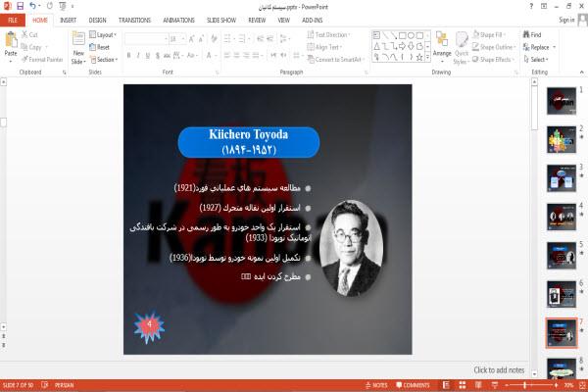The image size is (588, 392).
Task: Reset the slide layout
Action: coord(100,47)
